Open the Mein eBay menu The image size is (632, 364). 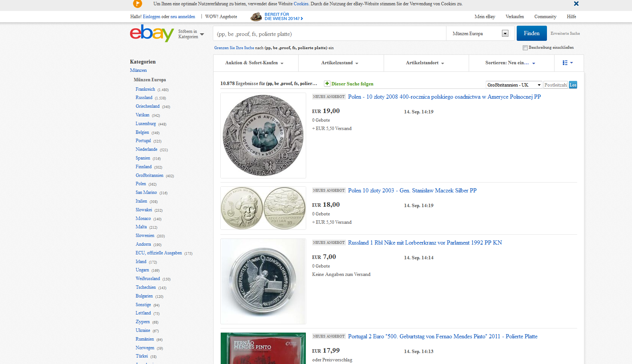[x=485, y=17]
